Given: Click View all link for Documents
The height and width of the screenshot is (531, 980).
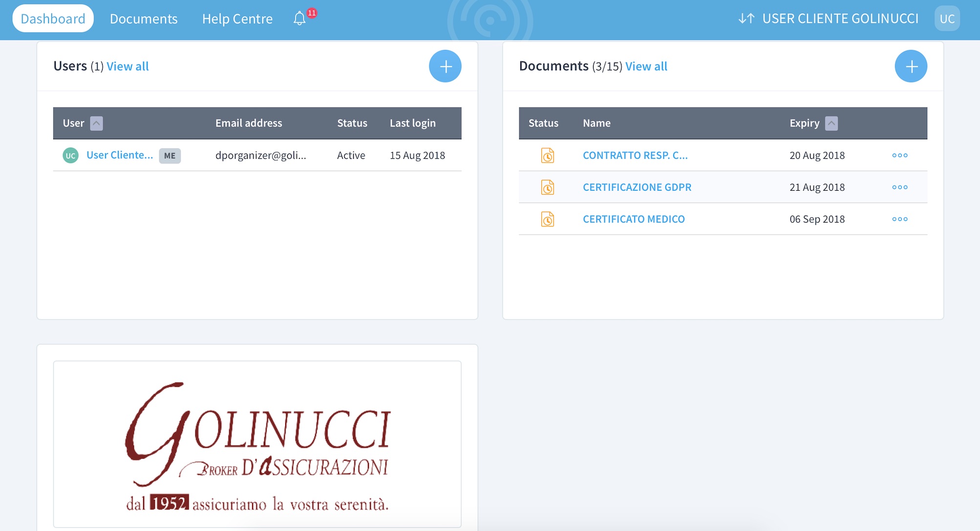Looking at the screenshot, I should point(646,66).
